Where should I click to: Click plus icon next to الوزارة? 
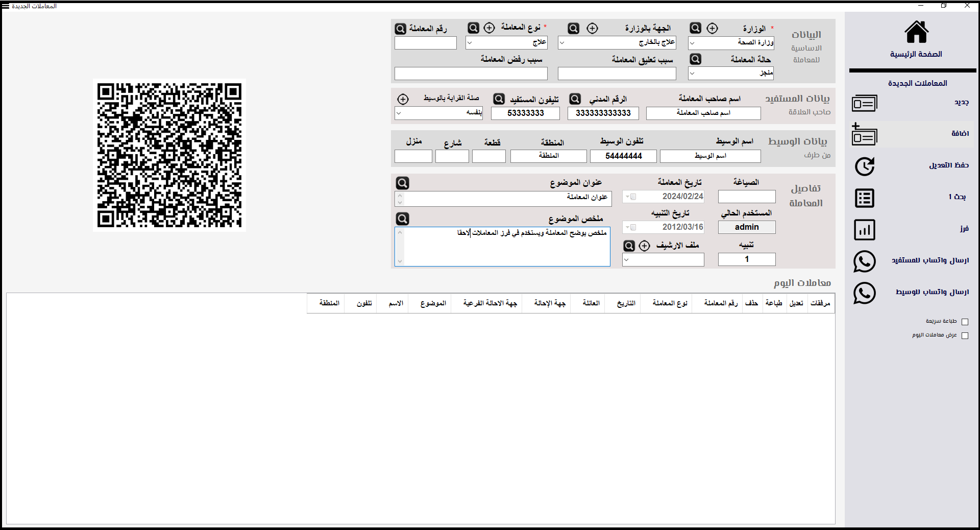point(713,28)
